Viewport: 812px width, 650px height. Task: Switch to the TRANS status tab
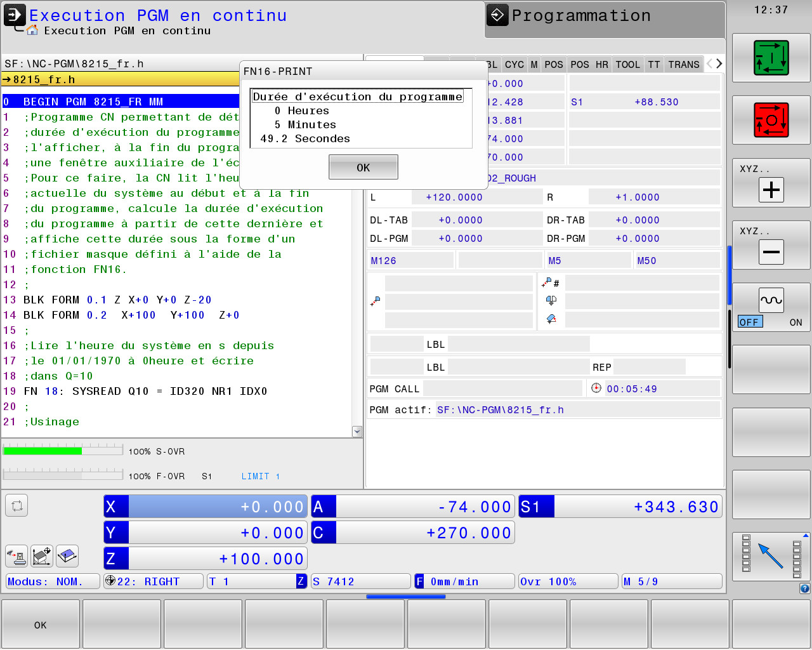(x=684, y=64)
